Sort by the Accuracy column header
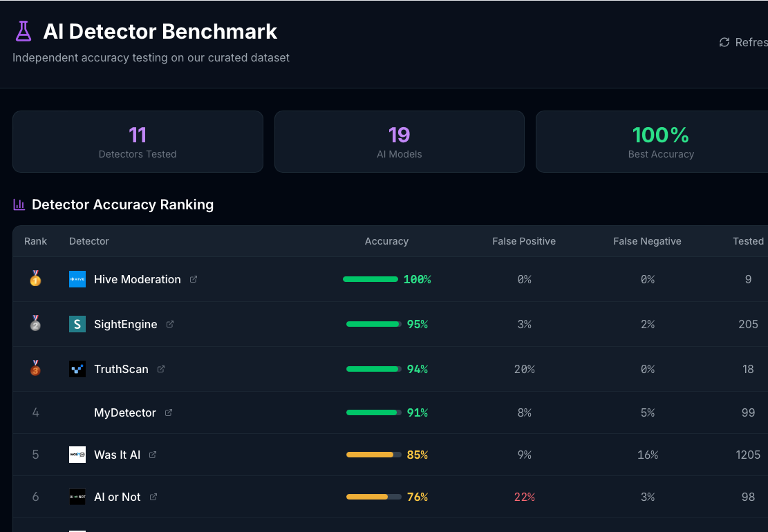This screenshot has height=532, width=768. coord(386,241)
